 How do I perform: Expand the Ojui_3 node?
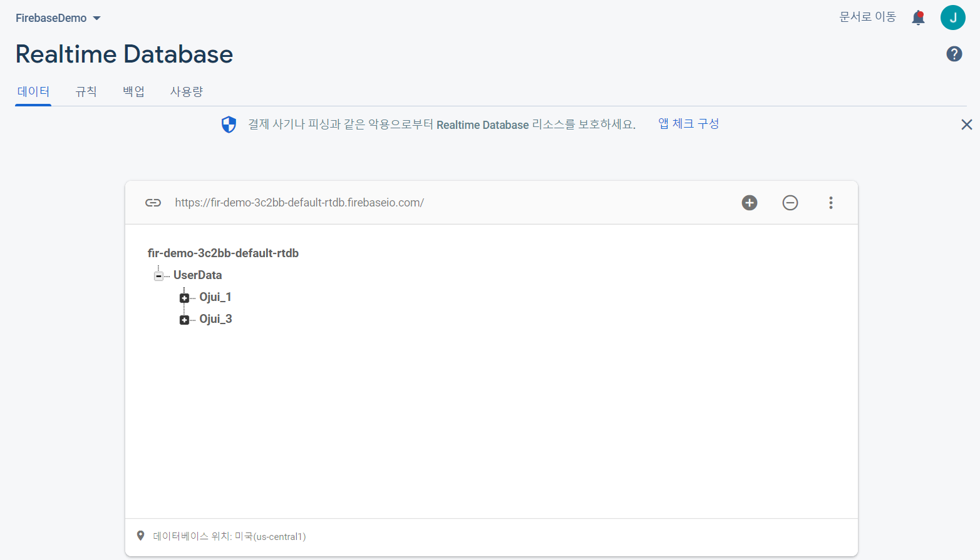pyautogui.click(x=184, y=320)
